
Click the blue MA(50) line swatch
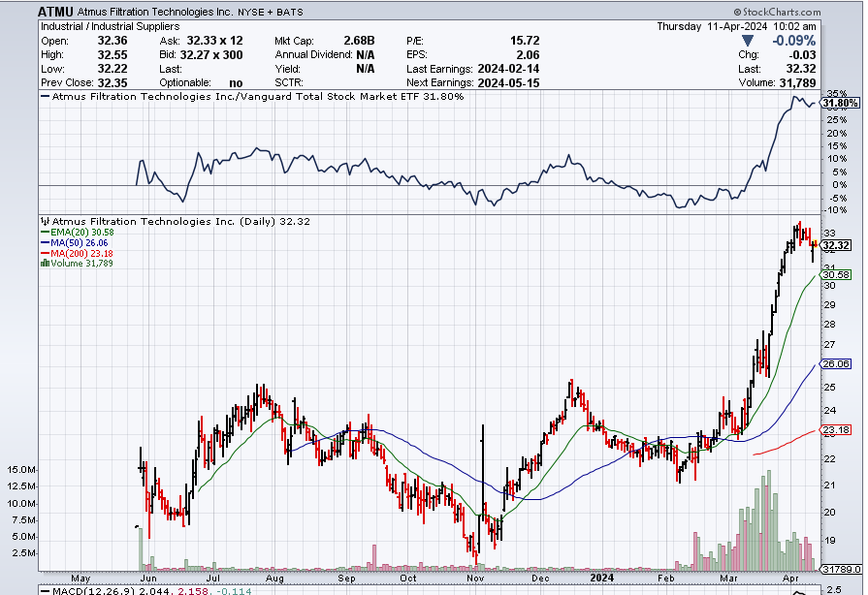(x=45, y=243)
